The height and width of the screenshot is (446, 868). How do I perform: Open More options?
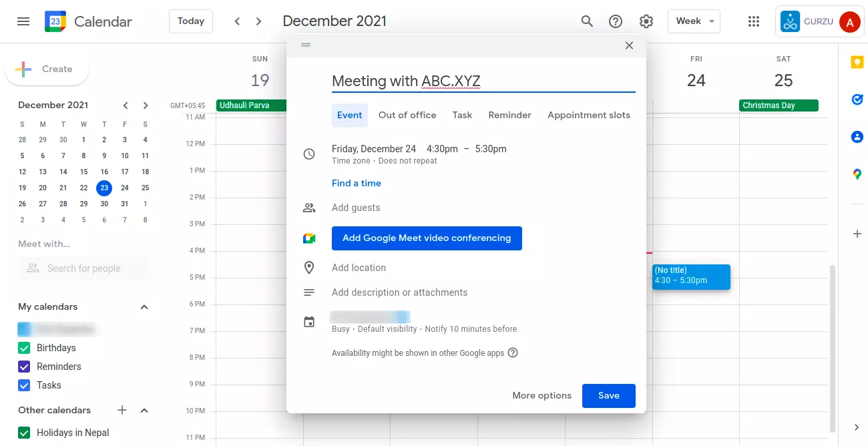tap(541, 396)
